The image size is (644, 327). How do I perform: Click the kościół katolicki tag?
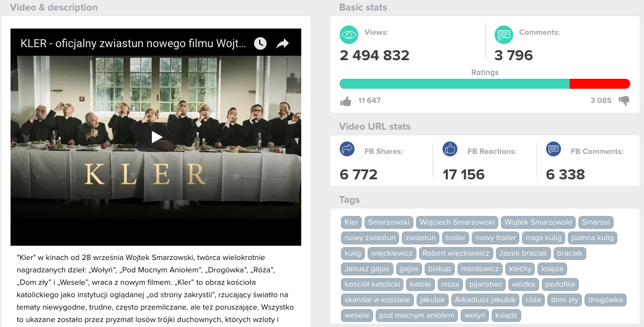[x=372, y=284]
